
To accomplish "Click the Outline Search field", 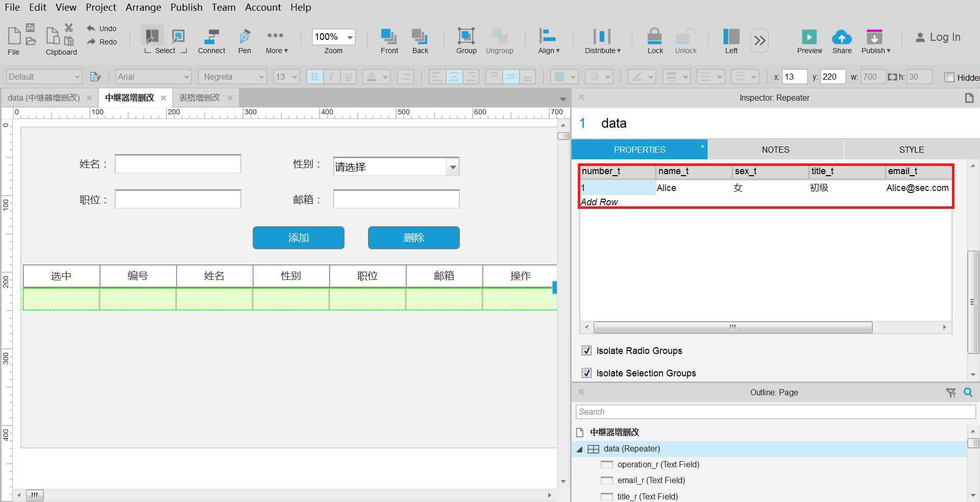I will tap(775, 412).
